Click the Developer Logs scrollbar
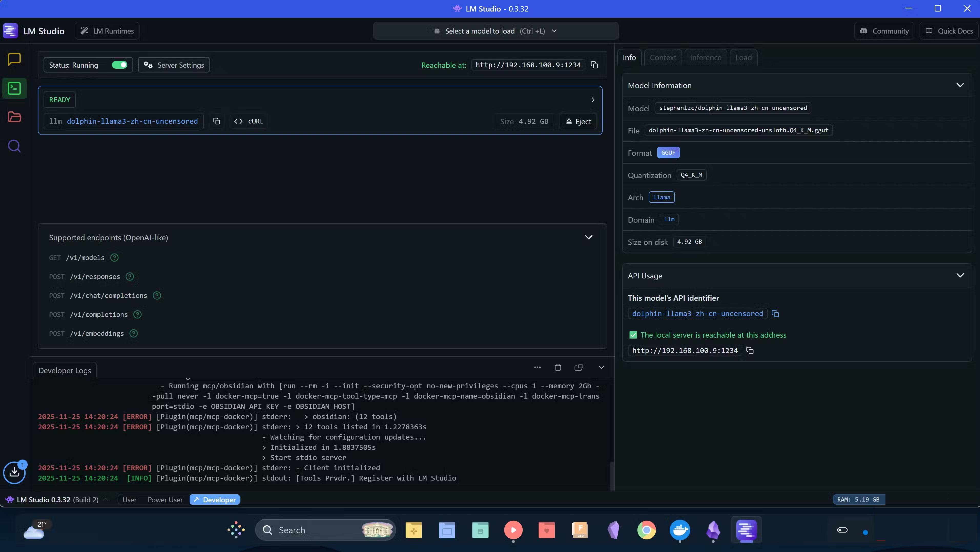This screenshot has width=980, height=552. tap(612, 475)
